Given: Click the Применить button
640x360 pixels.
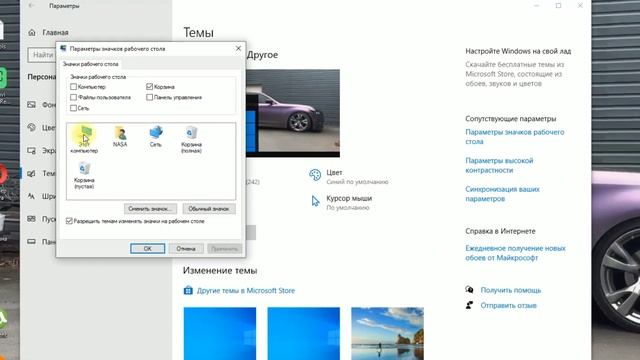Looking at the screenshot, I should click(x=224, y=248).
